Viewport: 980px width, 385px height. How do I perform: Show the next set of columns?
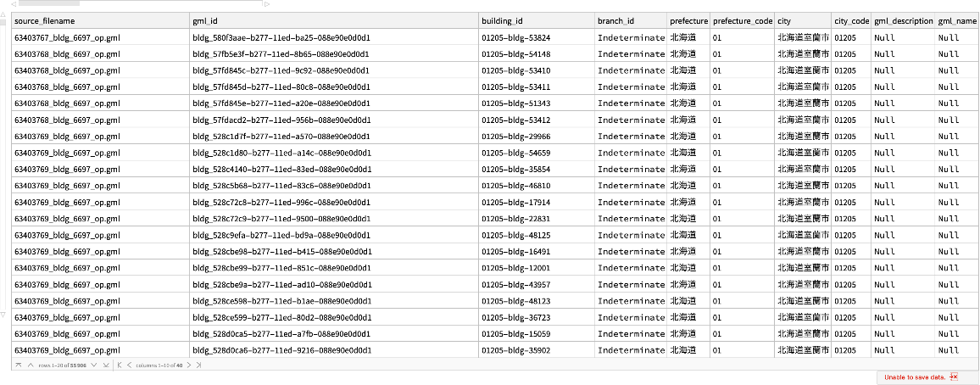click(189, 365)
